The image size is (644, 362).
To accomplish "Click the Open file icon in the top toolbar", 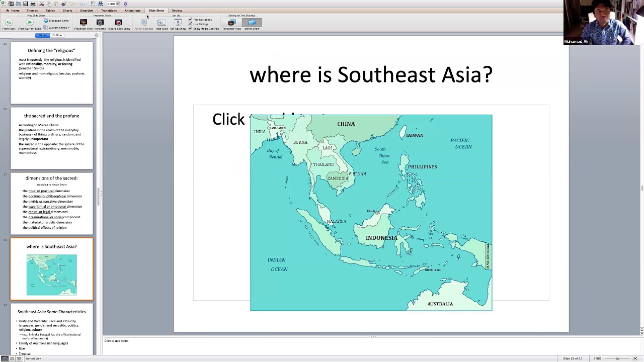I will [x=18, y=4].
